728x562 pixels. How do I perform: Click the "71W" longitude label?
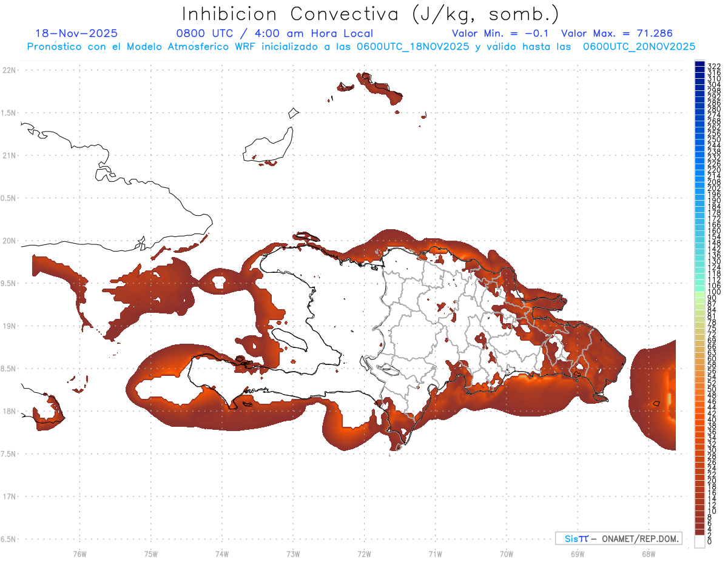point(435,553)
